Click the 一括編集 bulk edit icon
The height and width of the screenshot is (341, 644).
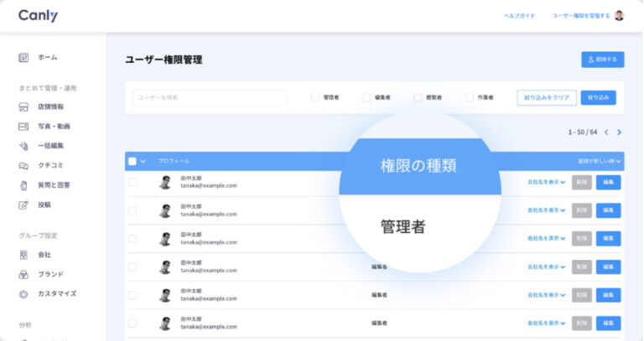coord(23,146)
